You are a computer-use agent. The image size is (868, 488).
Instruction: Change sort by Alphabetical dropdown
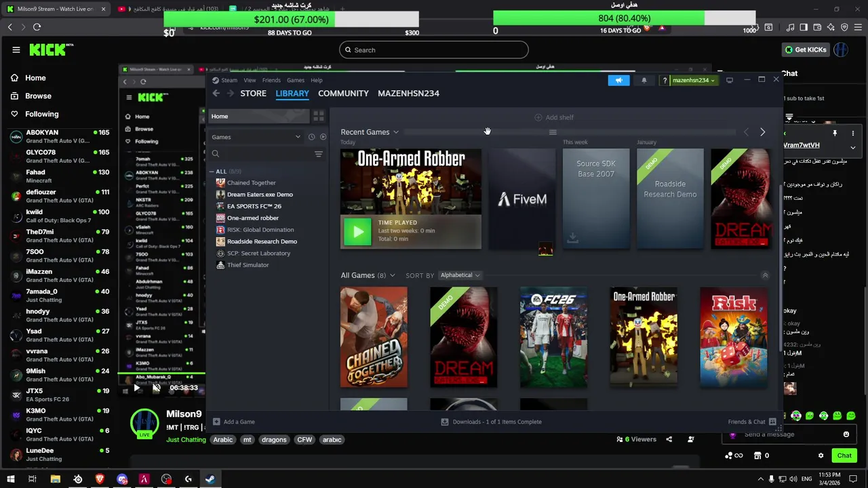[x=460, y=275]
